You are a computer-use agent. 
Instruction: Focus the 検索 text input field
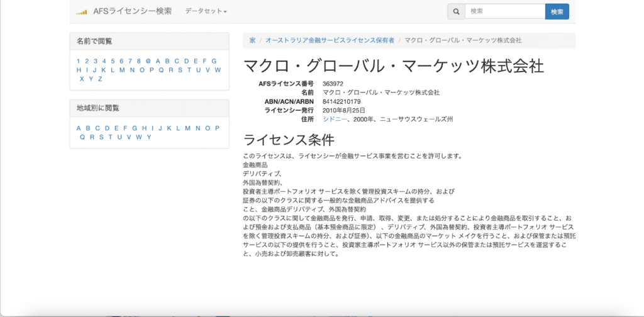pyautogui.click(x=505, y=11)
